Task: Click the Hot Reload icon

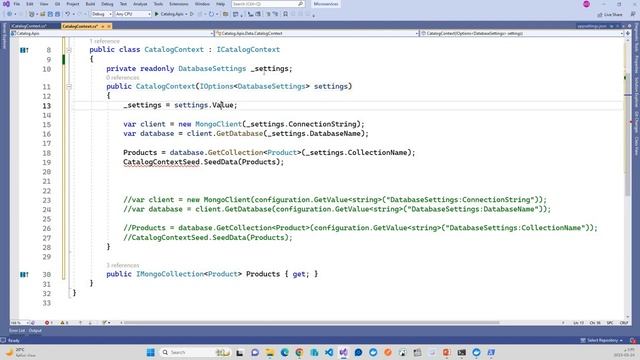Action: pos(211,14)
